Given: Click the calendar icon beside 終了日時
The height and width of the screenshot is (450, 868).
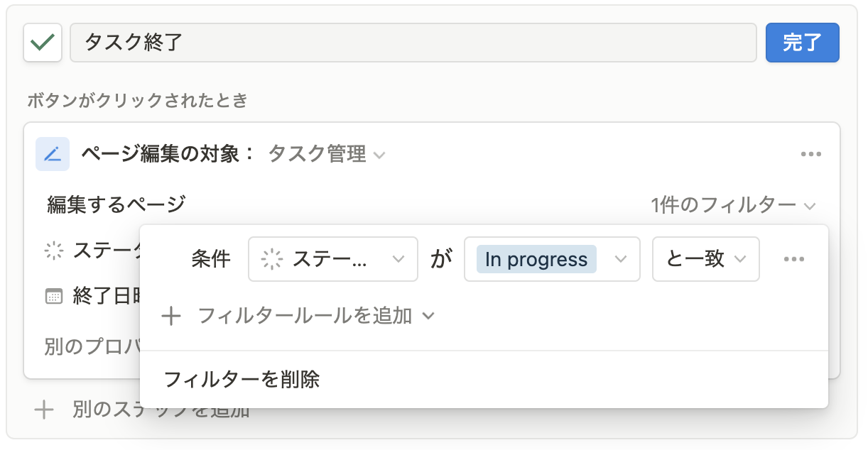Looking at the screenshot, I should (54, 297).
